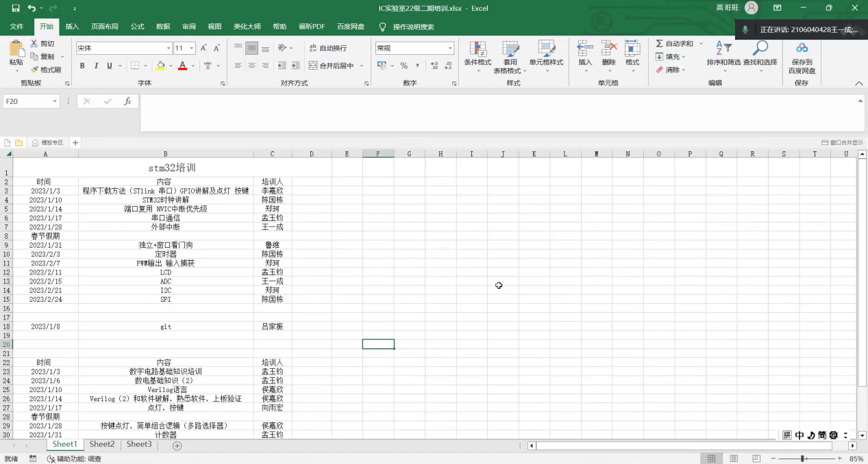Image resolution: width=868 pixels, height=464 pixels.
Task: Click the Cut scissors icon
Action: pyautogui.click(x=34, y=44)
